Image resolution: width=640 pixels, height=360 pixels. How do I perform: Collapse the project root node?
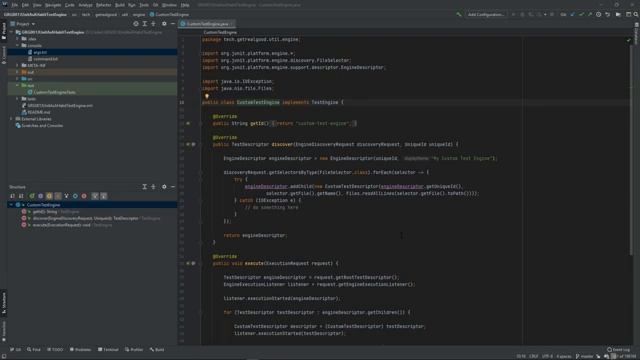pos(12,32)
